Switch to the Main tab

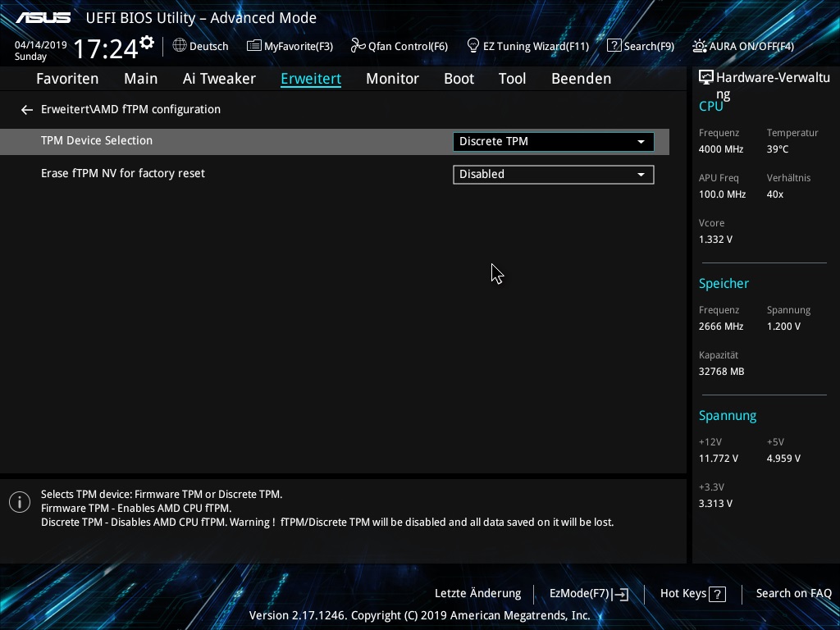click(x=141, y=79)
